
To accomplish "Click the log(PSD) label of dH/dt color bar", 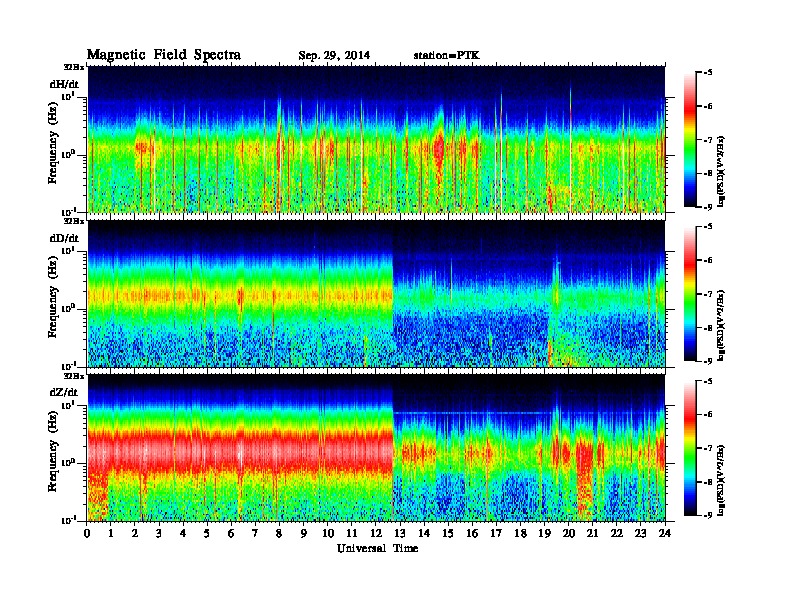I will (722, 171).
